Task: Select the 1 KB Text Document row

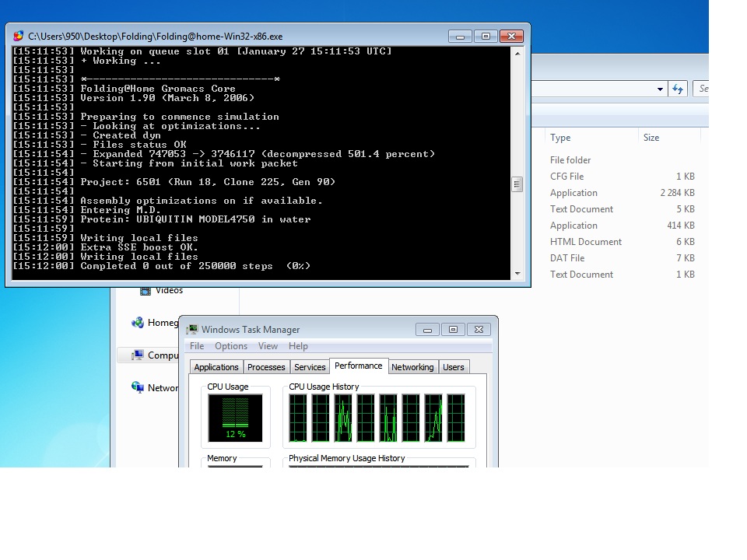Action: (x=622, y=275)
